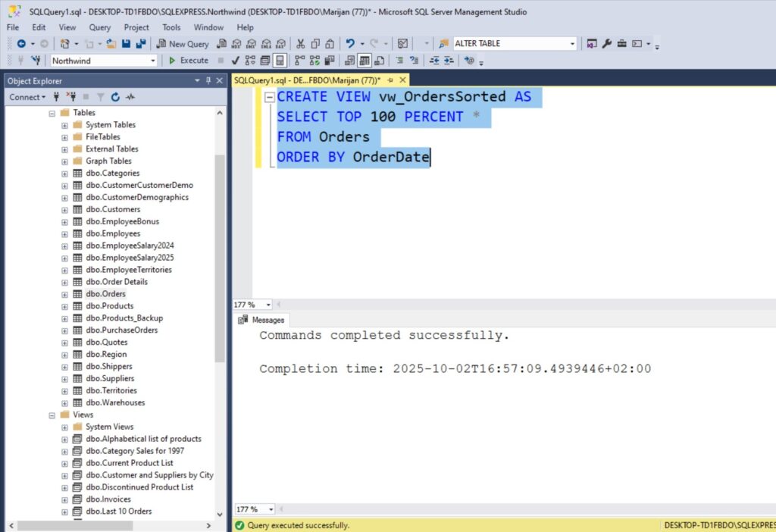Click the Cut scissors icon

pyautogui.click(x=301, y=44)
